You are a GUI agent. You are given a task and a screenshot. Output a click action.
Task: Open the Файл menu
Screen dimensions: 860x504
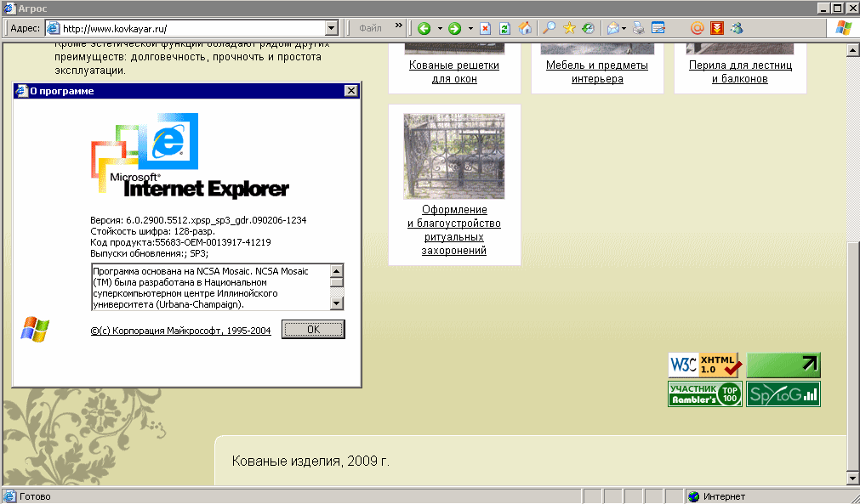pos(370,28)
